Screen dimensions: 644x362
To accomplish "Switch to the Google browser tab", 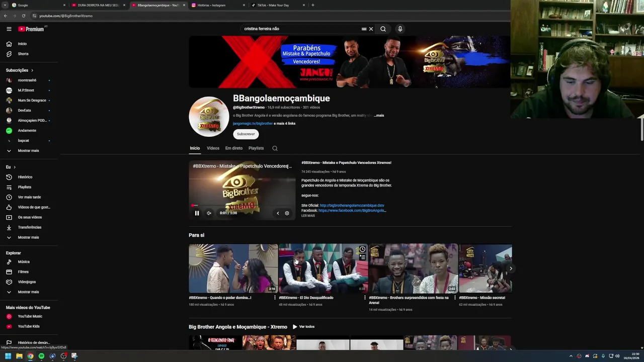I will click(x=39, y=5).
